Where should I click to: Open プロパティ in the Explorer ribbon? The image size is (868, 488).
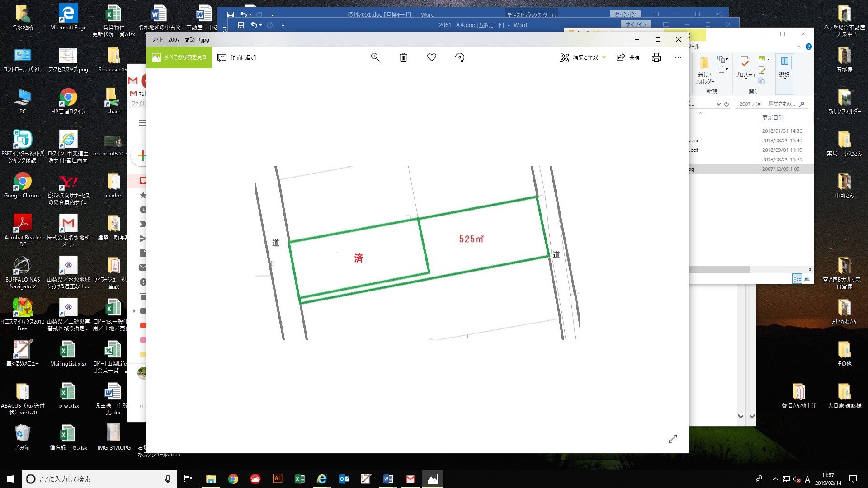745,68
